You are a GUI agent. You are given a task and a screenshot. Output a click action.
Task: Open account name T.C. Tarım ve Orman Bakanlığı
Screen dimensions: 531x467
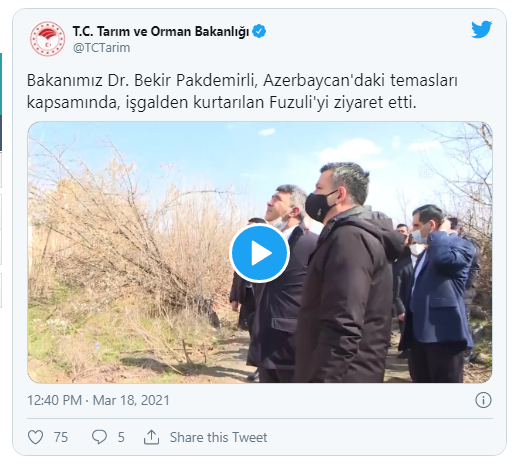(x=161, y=31)
